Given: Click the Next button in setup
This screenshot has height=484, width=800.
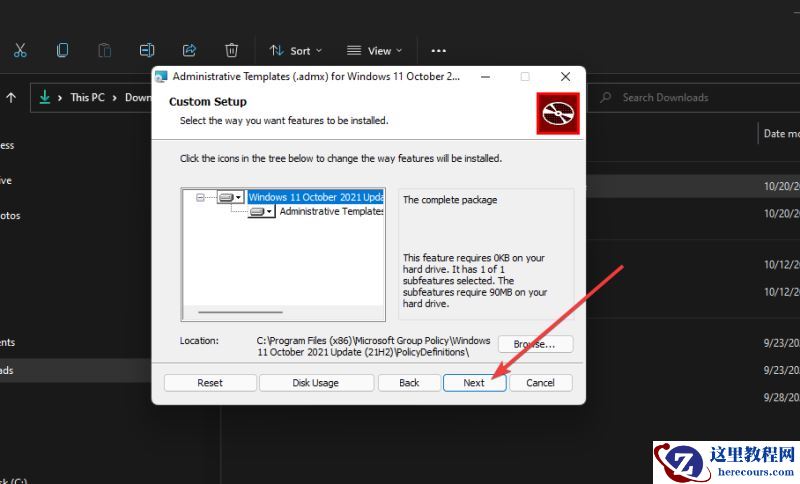Looking at the screenshot, I should tap(474, 383).
